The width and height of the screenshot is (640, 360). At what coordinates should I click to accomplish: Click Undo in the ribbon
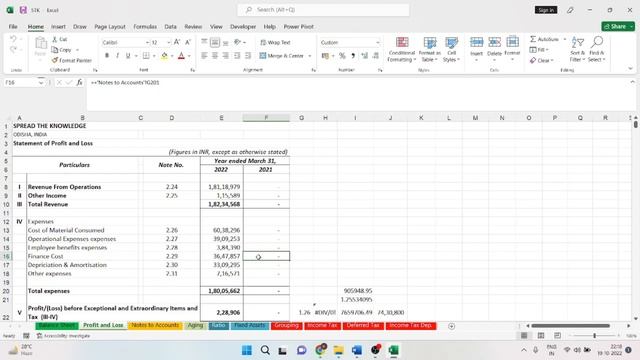13,39
